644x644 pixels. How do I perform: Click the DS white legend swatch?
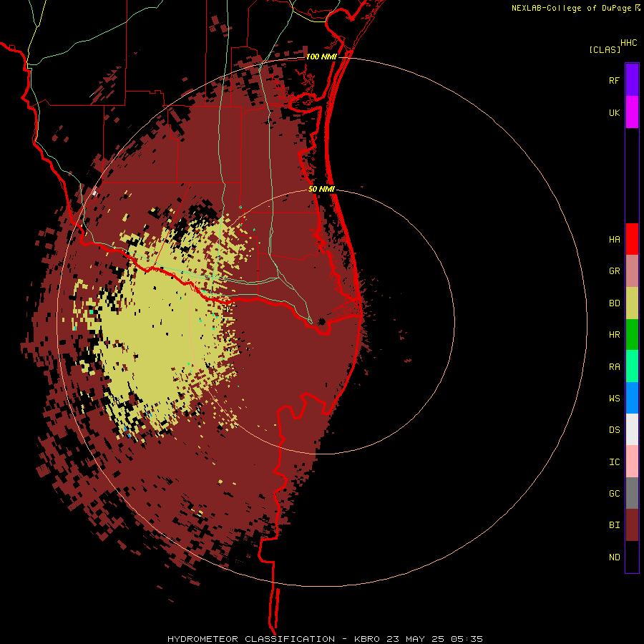click(x=632, y=429)
